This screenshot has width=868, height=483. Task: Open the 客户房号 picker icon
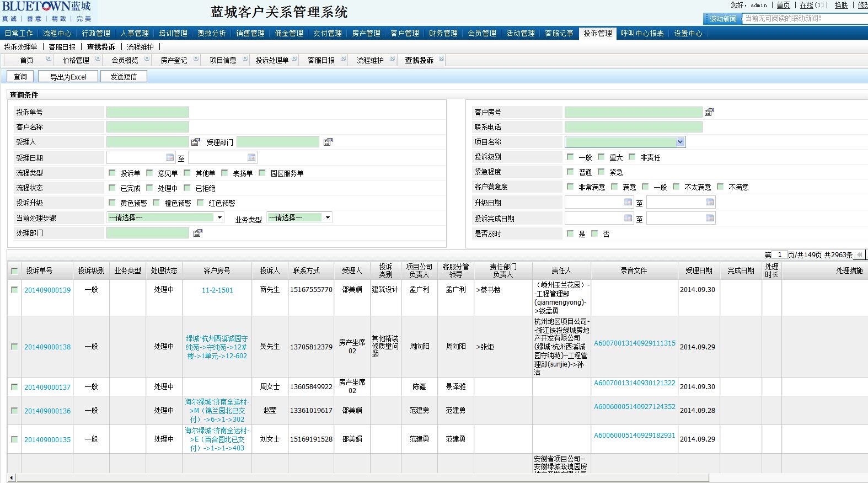[709, 112]
